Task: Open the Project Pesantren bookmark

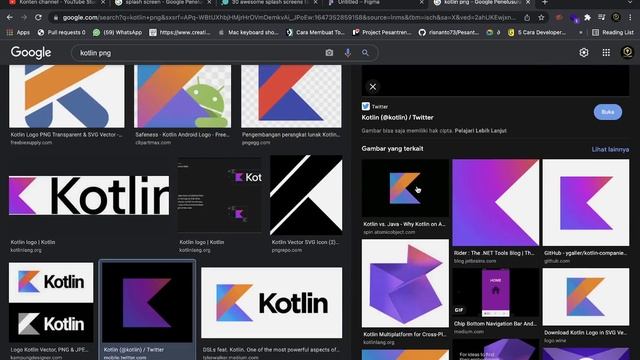Action: pyautogui.click(x=382, y=32)
